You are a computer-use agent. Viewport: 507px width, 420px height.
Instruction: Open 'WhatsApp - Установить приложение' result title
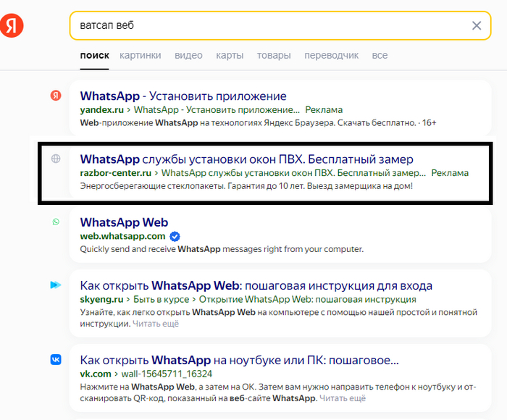[x=183, y=96]
